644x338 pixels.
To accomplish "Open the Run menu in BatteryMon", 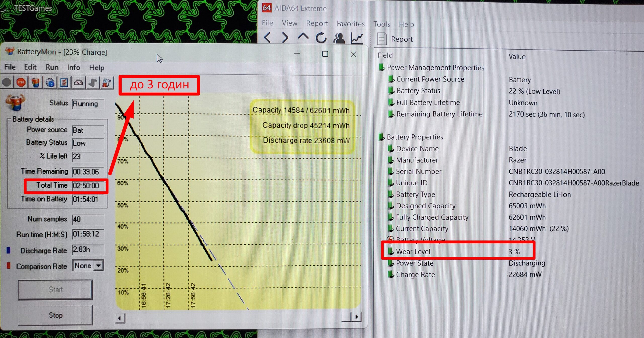I will click(x=52, y=67).
